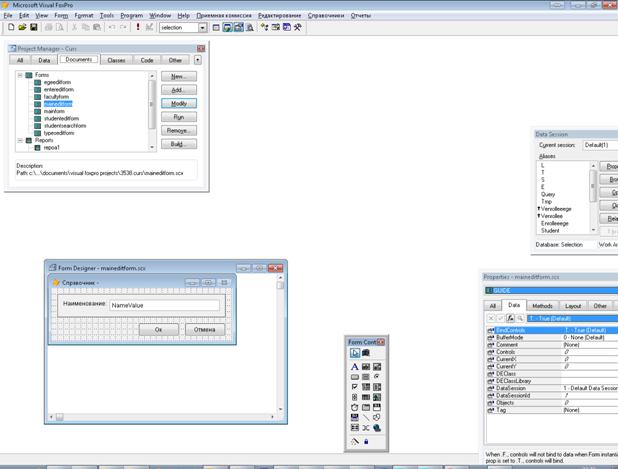Open the File menu
Image resolution: width=618 pixels, height=469 pixels.
8,15
